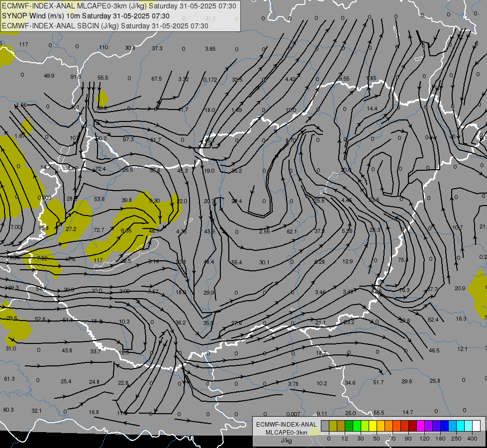Click the map value 34.6
Screen dimensions: 487x448
(x=350, y=383)
